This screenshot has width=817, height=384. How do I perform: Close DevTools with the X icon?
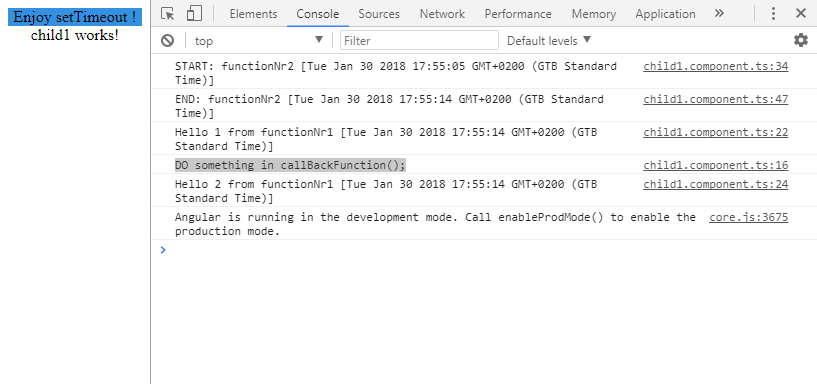(801, 14)
